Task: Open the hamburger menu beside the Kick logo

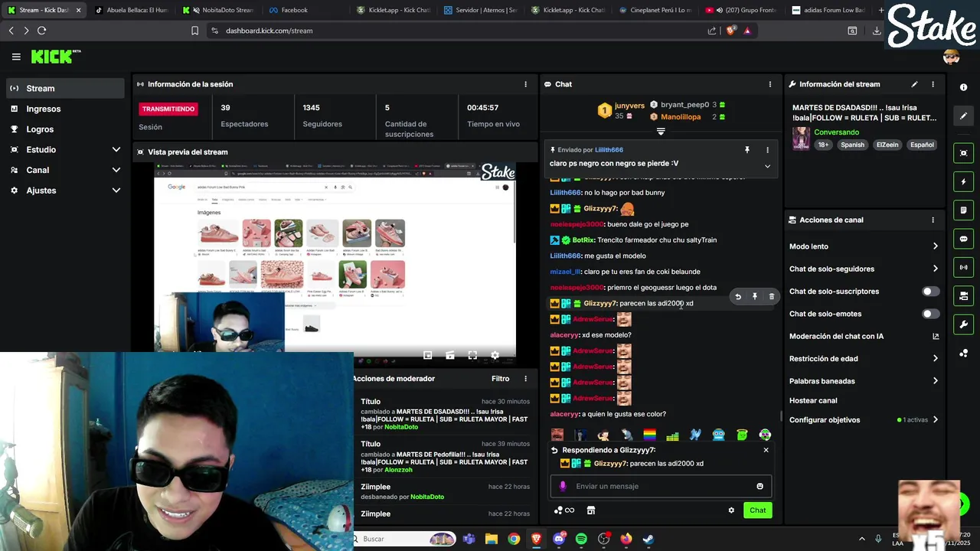Action: point(16,57)
